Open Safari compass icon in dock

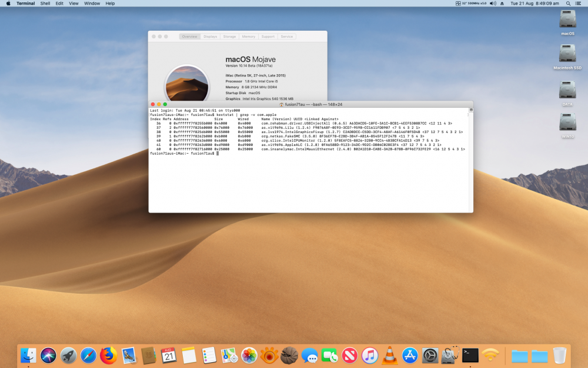pyautogui.click(x=89, y=355)
